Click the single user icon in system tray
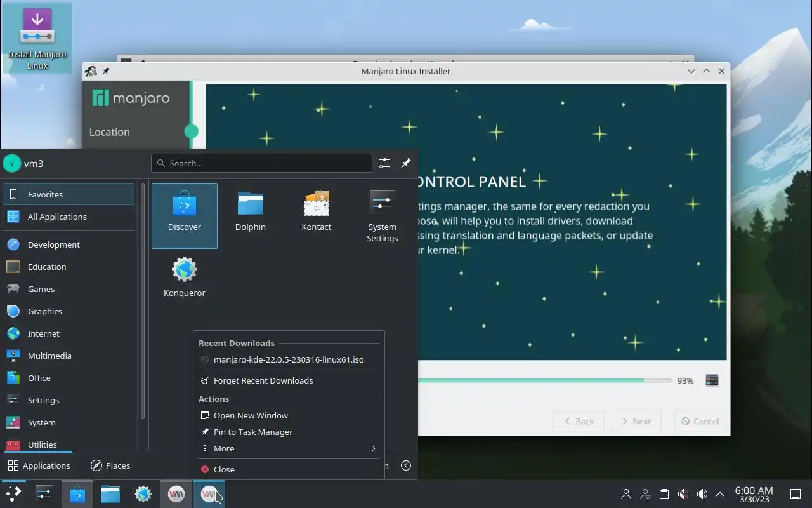Screen dimensions: 812x508 click(626, 494)
